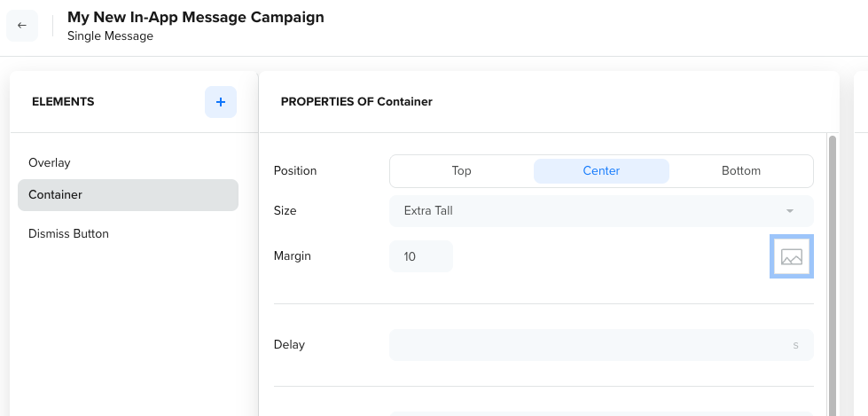
Task: Click the partially visible field below Delay
Action: pos(601,414)
